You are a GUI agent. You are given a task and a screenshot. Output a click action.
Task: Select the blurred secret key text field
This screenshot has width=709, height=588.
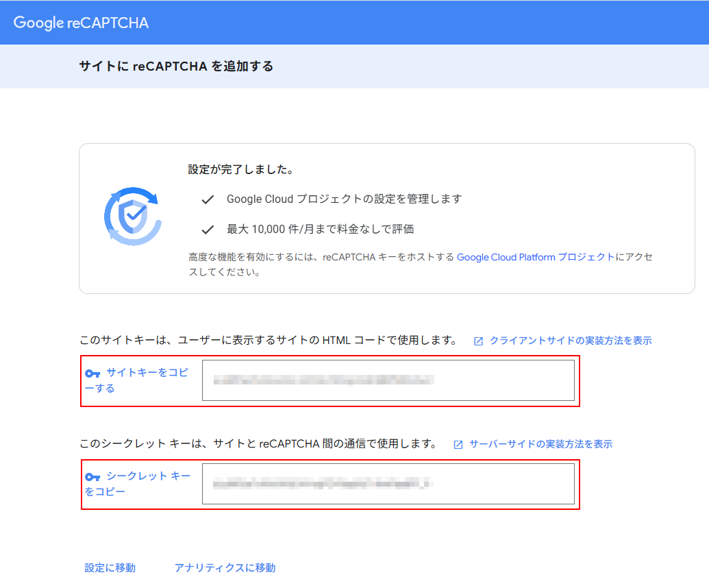(x=387, y=485)
